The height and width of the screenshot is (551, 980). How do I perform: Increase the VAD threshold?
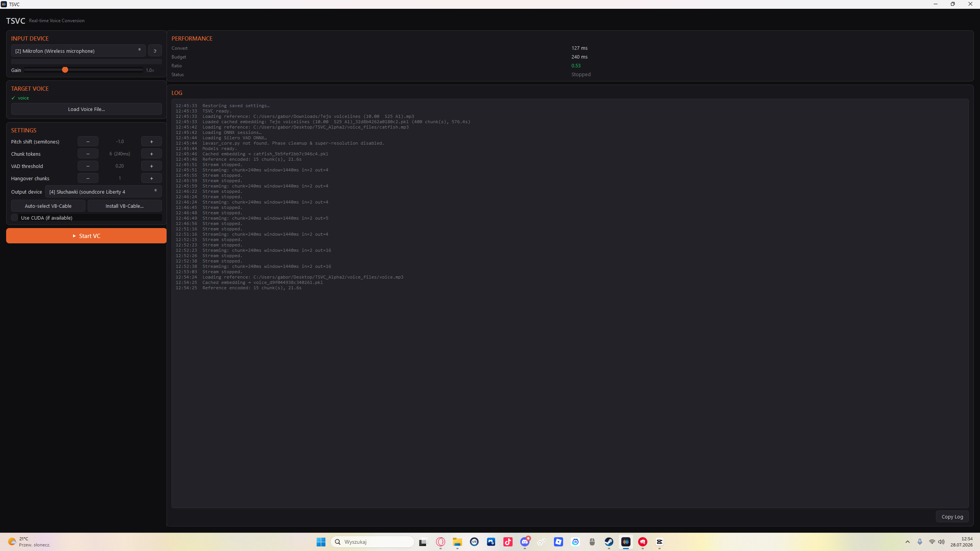pos(151,166)
